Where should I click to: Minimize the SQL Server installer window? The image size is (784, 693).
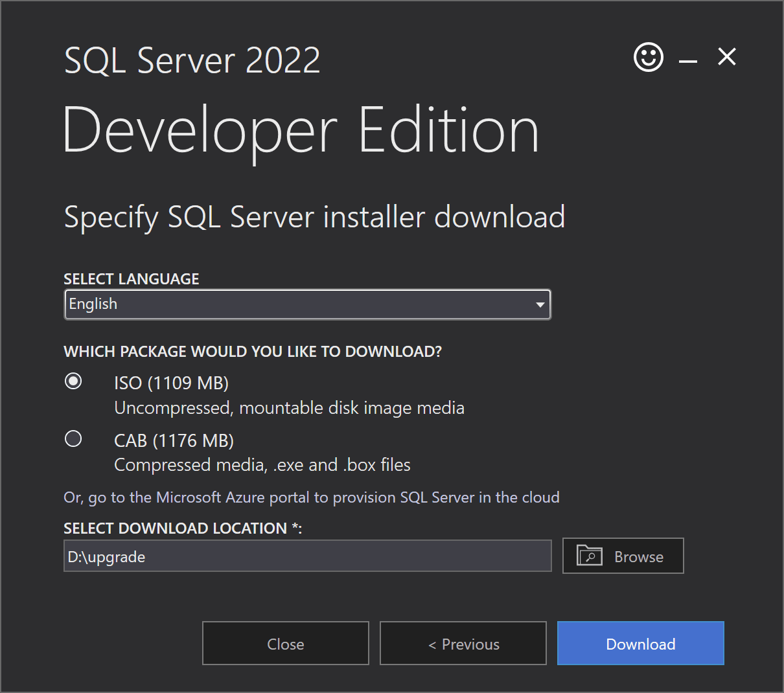tap(687, 62)
